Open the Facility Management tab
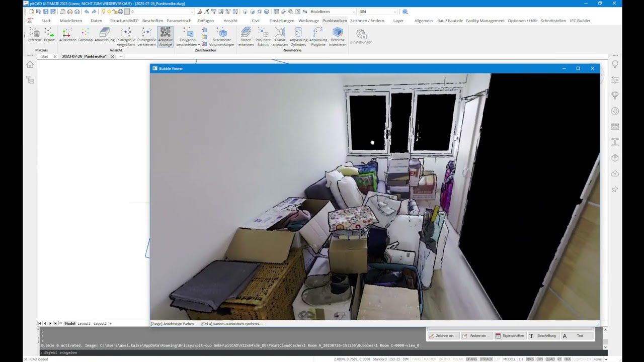This screenshot has width=644, height=362. point(485,21)
